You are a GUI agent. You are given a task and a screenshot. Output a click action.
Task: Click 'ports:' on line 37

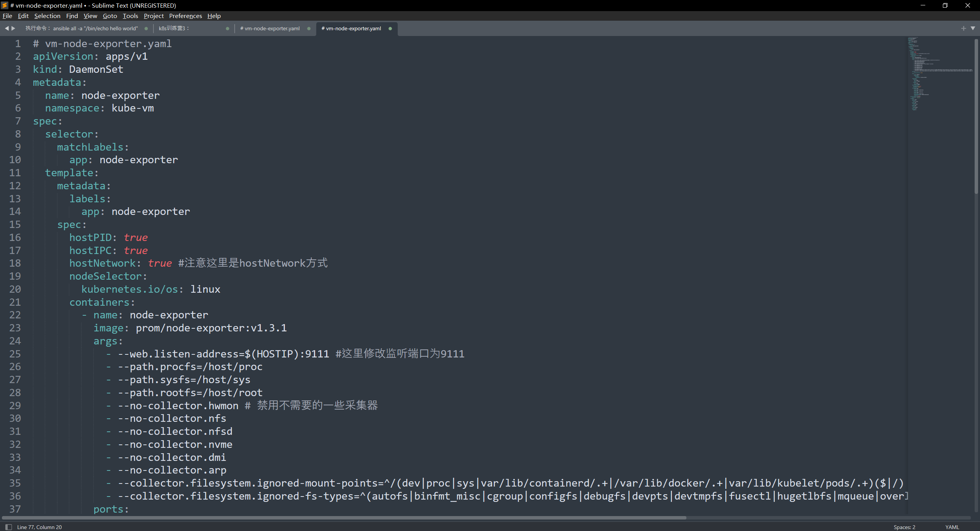click(x=111, y=509)
